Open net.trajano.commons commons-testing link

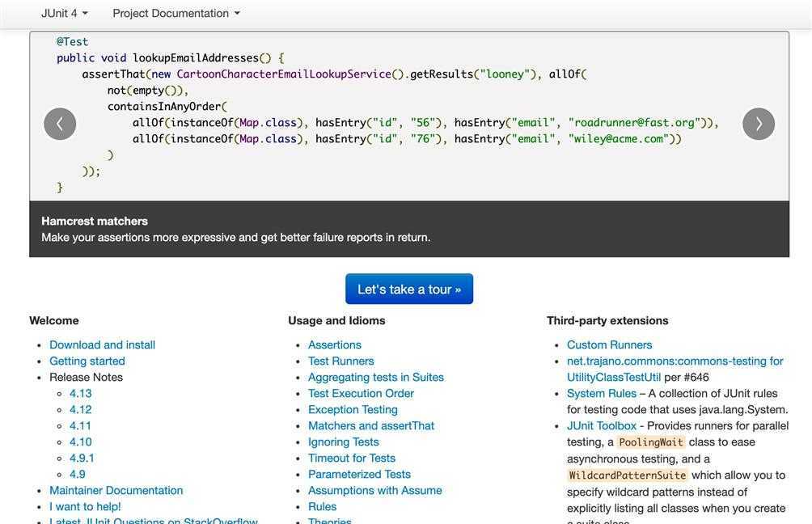tap(675, 361)
